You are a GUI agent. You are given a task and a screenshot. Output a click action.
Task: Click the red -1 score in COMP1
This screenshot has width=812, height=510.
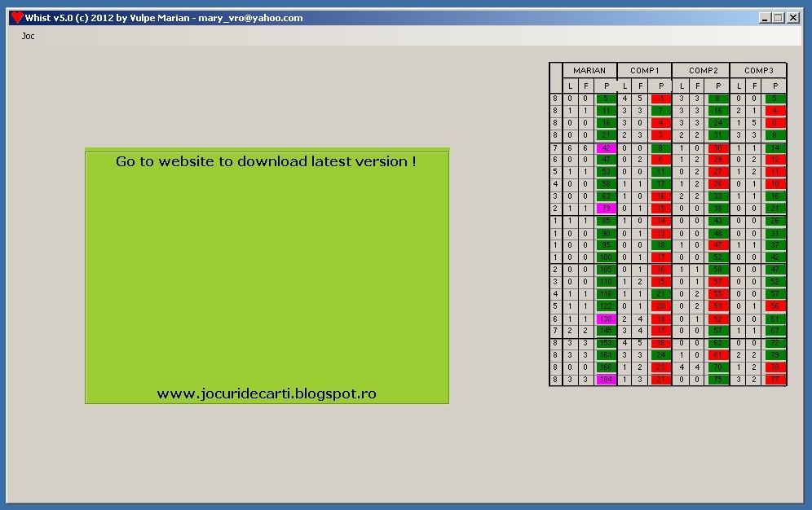click(661, 99)
